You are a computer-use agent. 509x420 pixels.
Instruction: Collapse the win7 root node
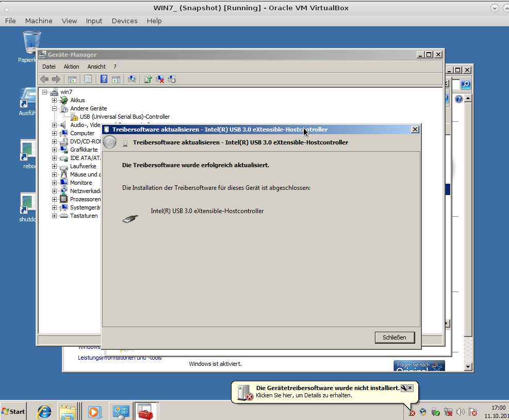pos(44,92)
